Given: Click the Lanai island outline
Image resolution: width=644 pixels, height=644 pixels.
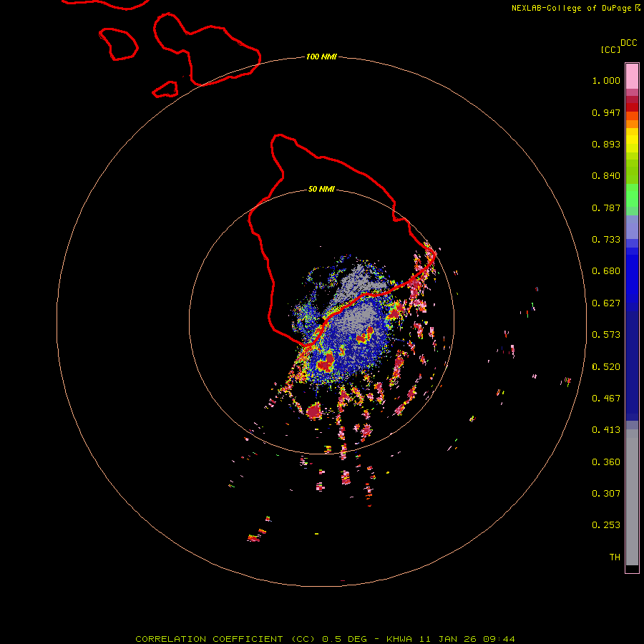Looking at the screenshot, I should click(118, 44).
